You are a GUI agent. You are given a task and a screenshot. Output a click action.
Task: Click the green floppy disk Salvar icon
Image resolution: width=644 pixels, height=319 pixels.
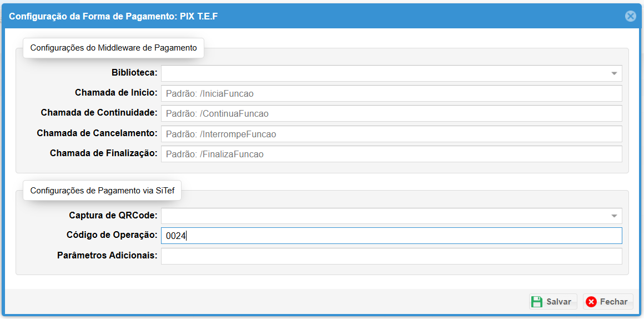coord(537,302)
